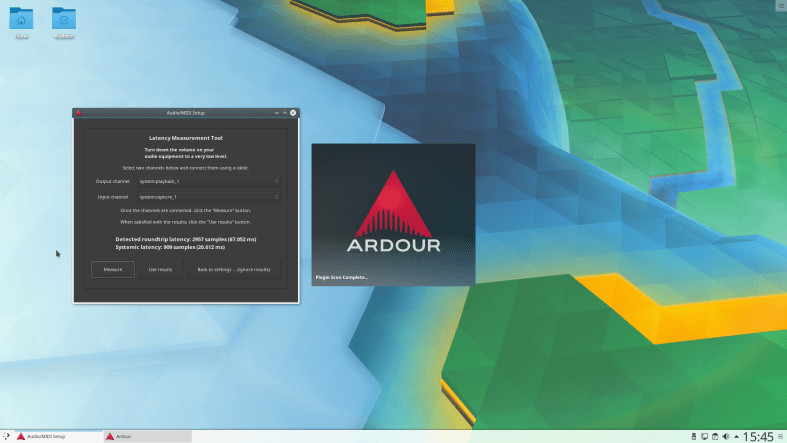Click the Ardour splash screen logo
The image size is (787, 443).
point(393,212)
